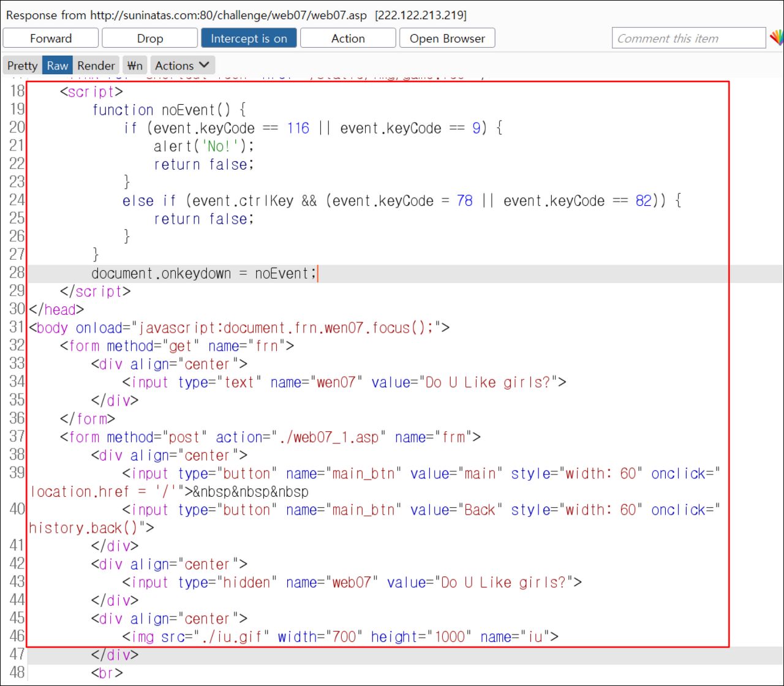The width and height of the screenshot is (784, 686).
Task: Open the multicolor highlight picker icon
Action: tap(776, 38)
